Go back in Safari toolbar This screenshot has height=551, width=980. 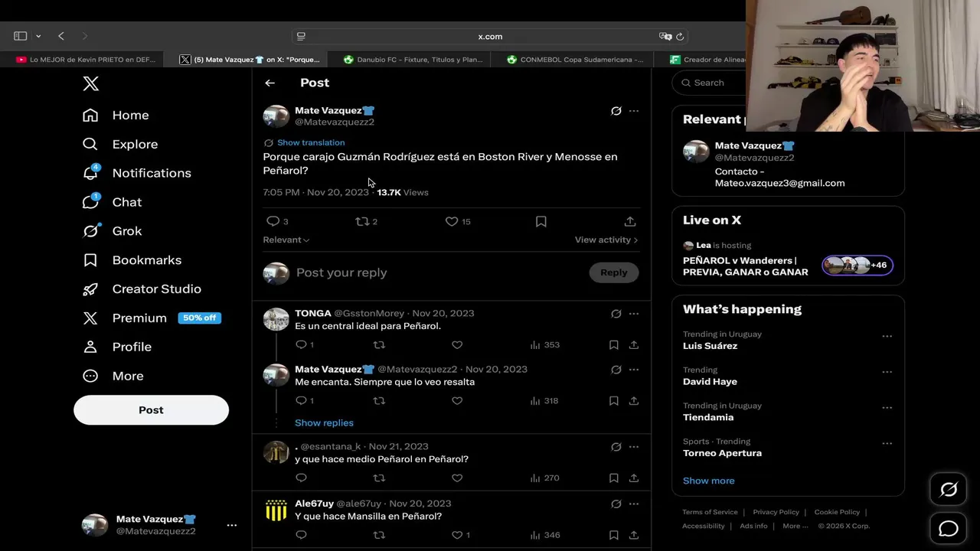(x=61, y=36)
